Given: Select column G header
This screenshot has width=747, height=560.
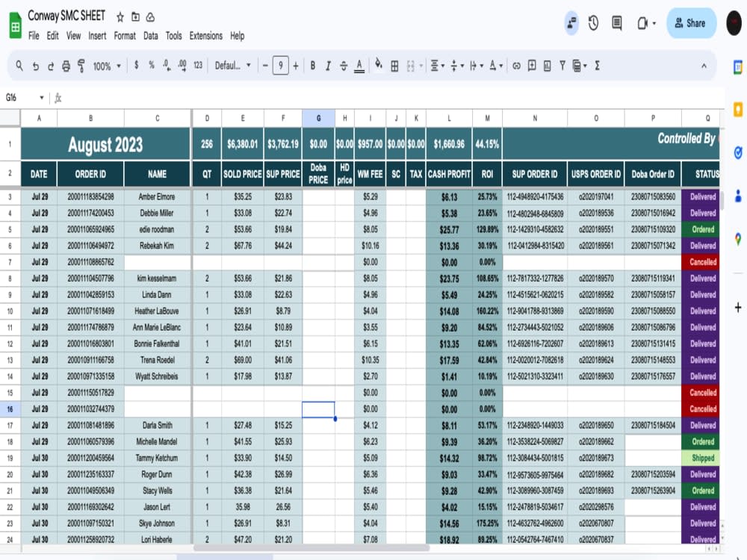Looking at the screenshot, I should click(318, 118).
